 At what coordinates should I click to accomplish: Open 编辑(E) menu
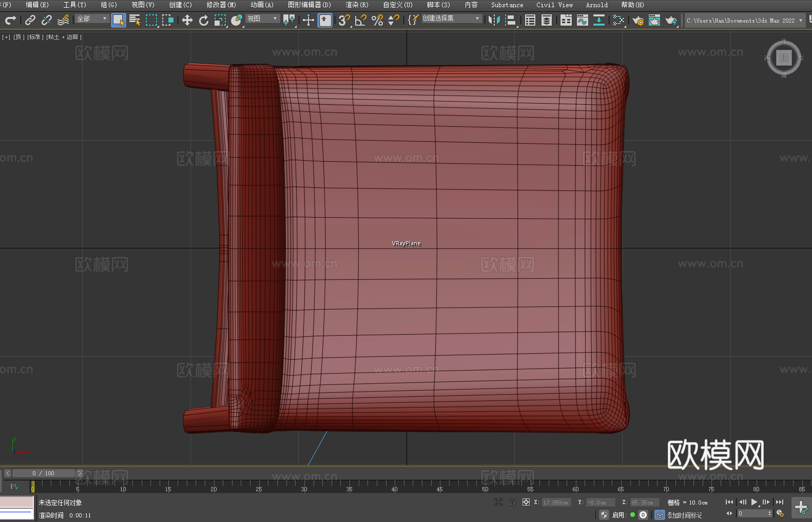pyautogui.click(x=37, y=5)
